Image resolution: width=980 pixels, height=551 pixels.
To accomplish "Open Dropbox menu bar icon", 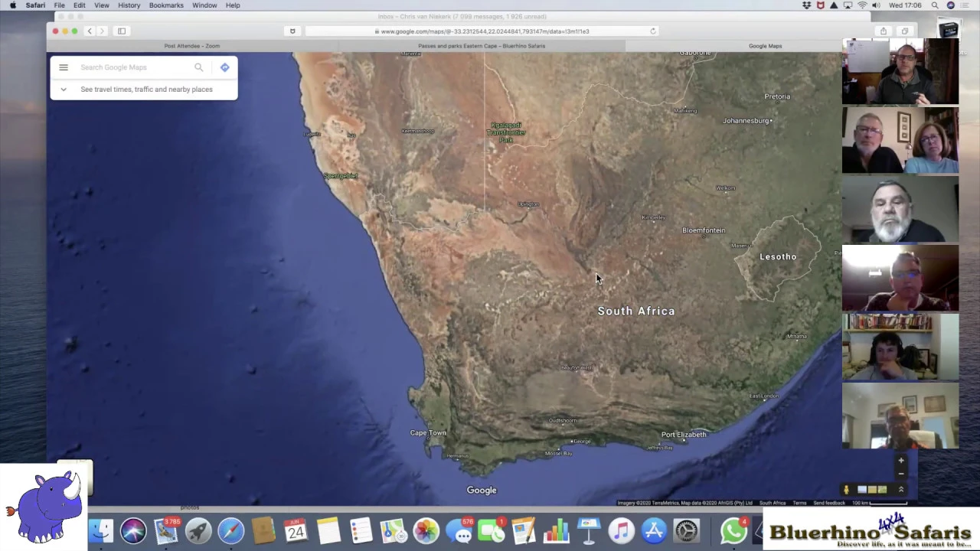I will (x=806, y=5).
